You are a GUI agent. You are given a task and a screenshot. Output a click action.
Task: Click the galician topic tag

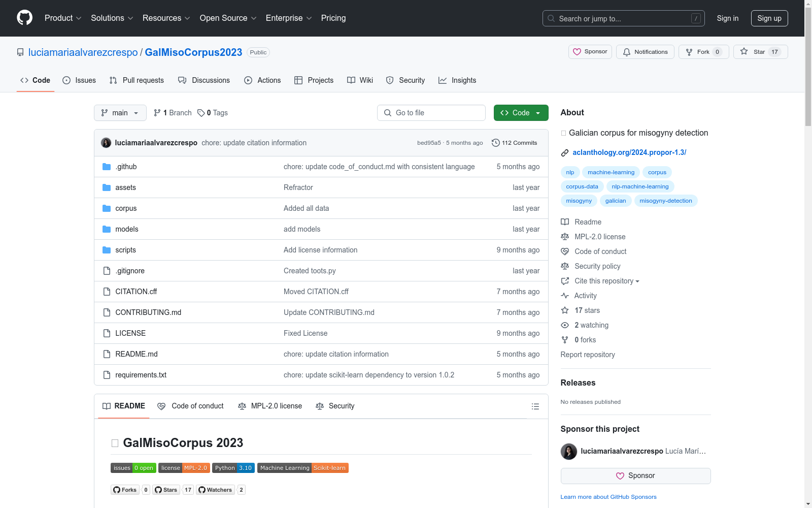pos(616,201)
